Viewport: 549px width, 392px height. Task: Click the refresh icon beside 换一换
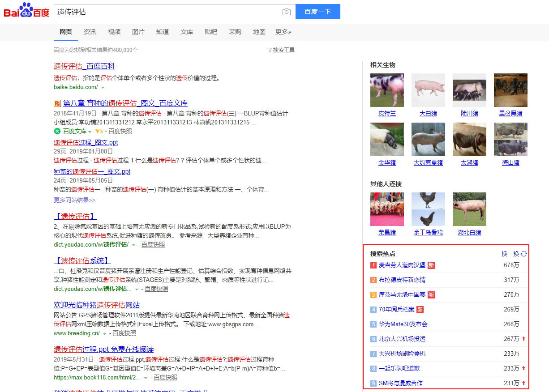pyautogui.click(x=523, y=253)
